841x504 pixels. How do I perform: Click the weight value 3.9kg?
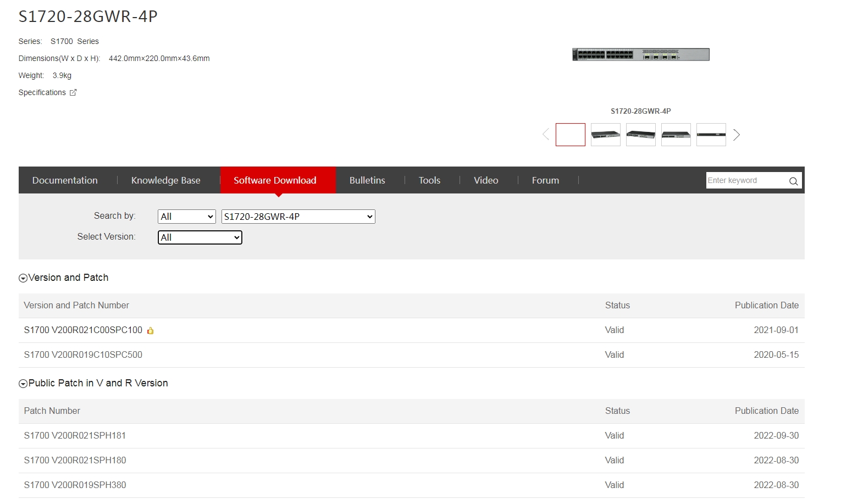coord(62,75)
